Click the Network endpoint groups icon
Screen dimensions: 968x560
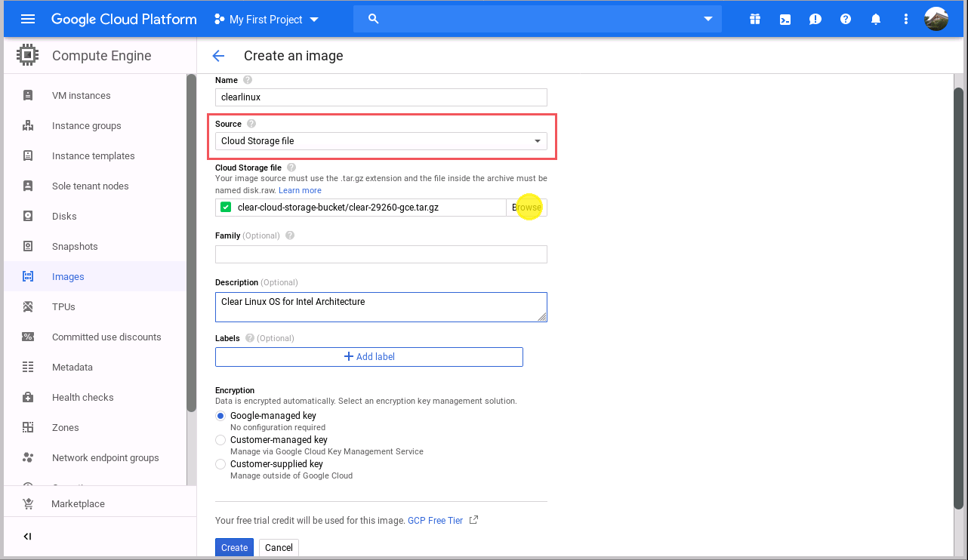pyautogui.click(x=28, y=457)
